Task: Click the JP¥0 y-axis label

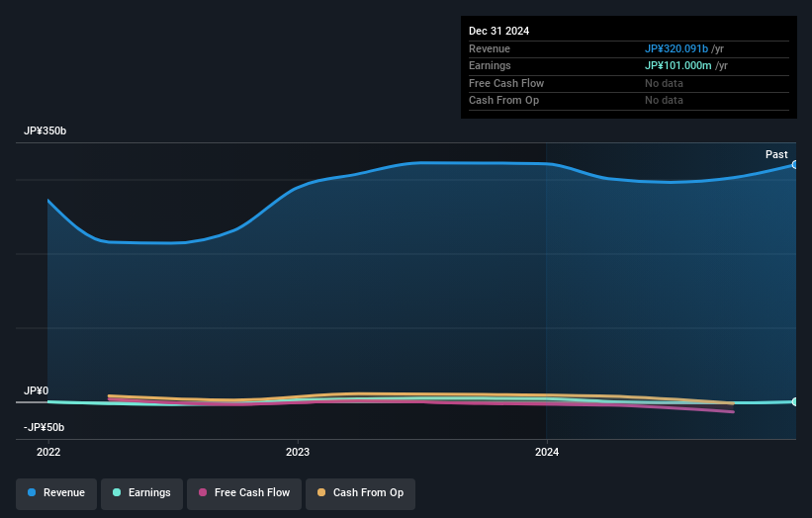Action: click(37, 390)
